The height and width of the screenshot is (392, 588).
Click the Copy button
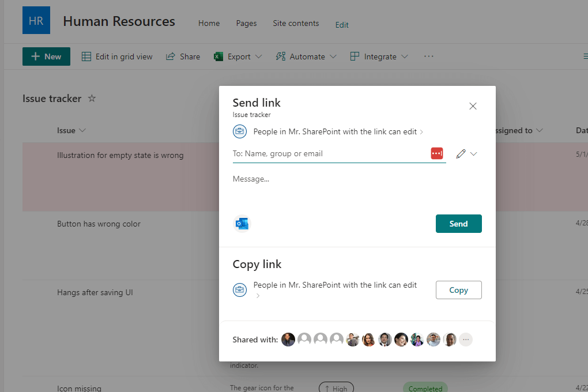[459, 290]
